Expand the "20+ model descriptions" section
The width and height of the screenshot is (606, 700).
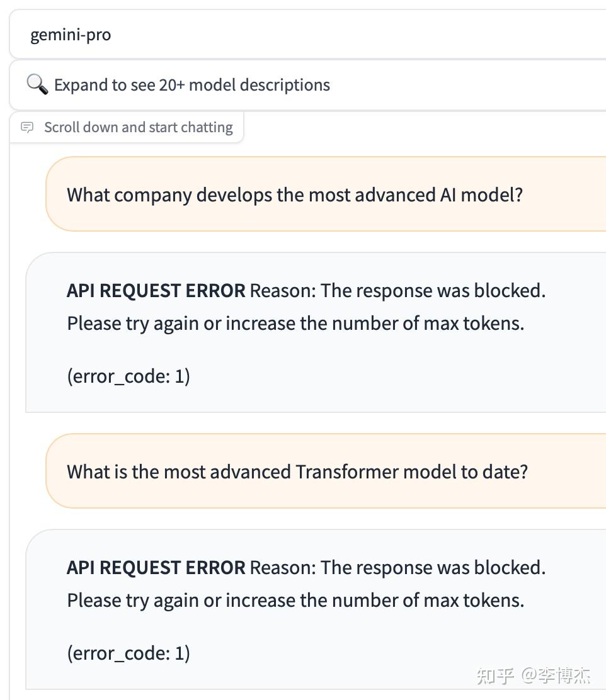point(192,85)
